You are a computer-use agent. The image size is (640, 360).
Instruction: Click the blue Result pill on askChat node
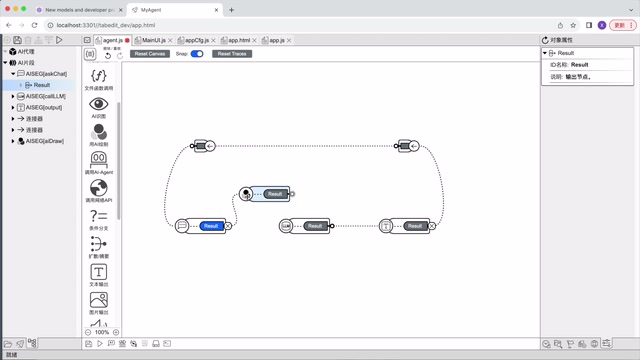click(x=211, y=226)
